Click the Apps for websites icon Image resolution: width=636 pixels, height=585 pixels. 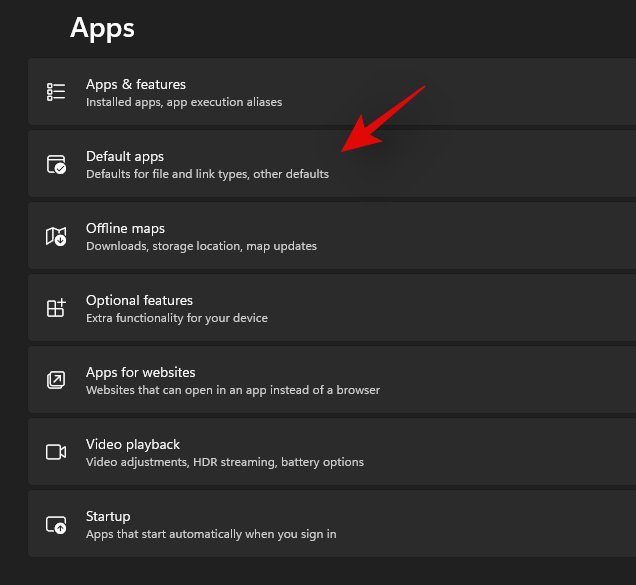pyautogui.click(x=56, y=380)
